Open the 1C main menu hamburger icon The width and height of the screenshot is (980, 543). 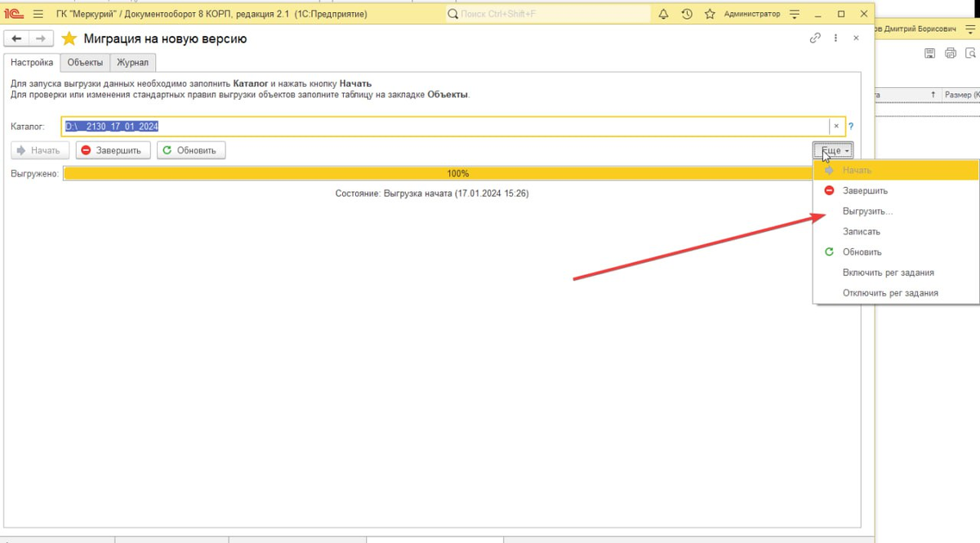38,14
